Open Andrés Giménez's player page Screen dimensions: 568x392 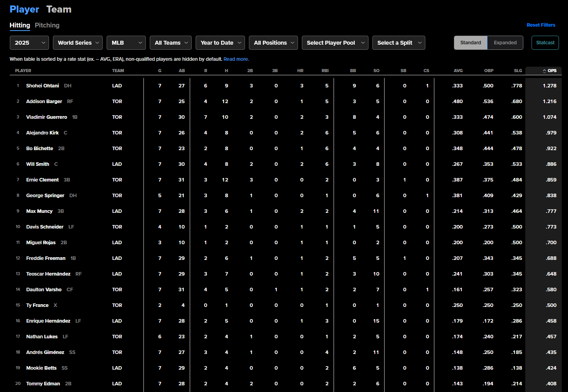[x=45, y=352]
